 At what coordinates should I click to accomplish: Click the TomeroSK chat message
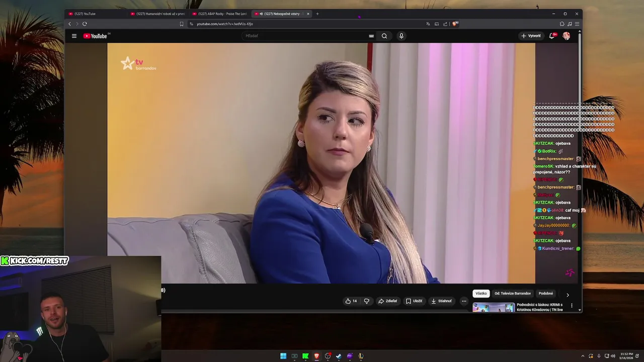pyautogui.click(x=565, y=169)
